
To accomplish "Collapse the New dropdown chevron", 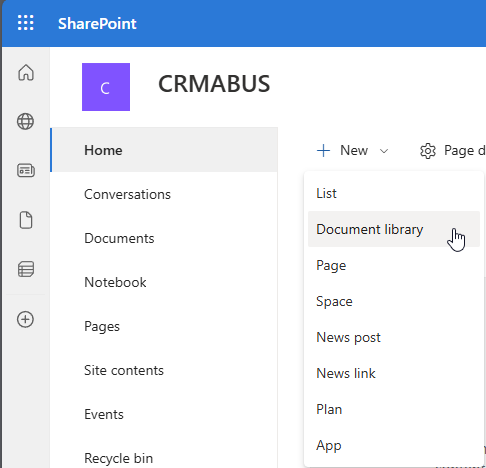I will tap(384, 151).
